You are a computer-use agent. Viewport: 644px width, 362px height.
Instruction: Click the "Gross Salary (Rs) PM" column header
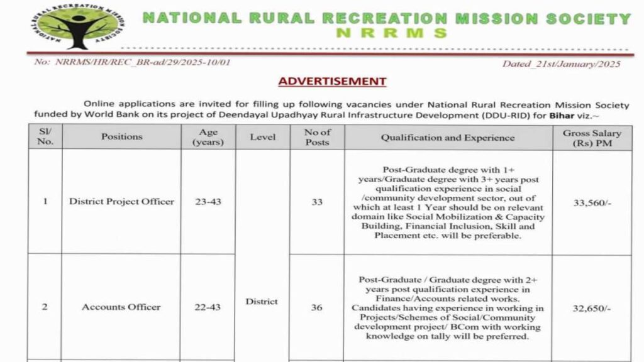592,138
